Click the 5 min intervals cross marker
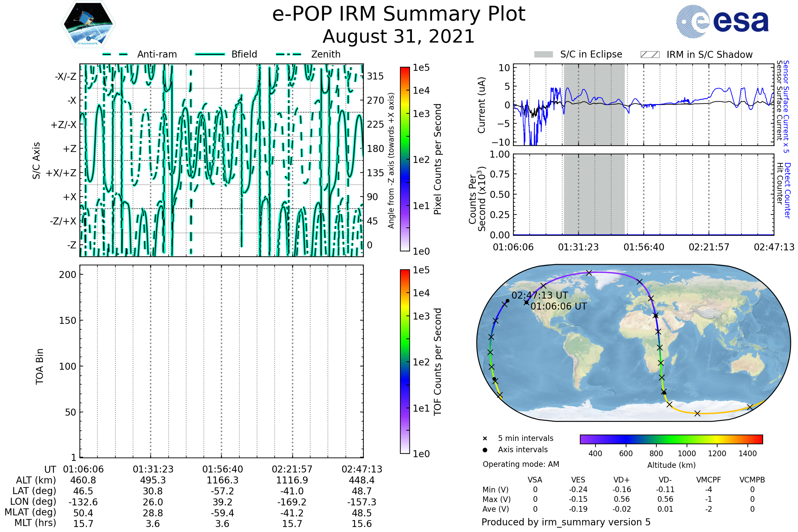Screen dimensions: 798x532 tap(485, 439)
